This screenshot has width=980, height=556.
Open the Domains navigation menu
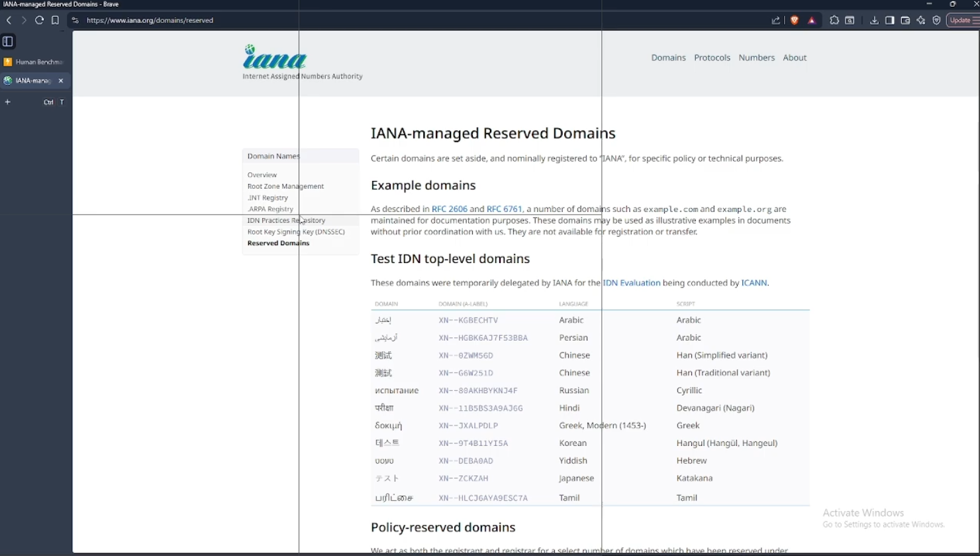(668, 58)
